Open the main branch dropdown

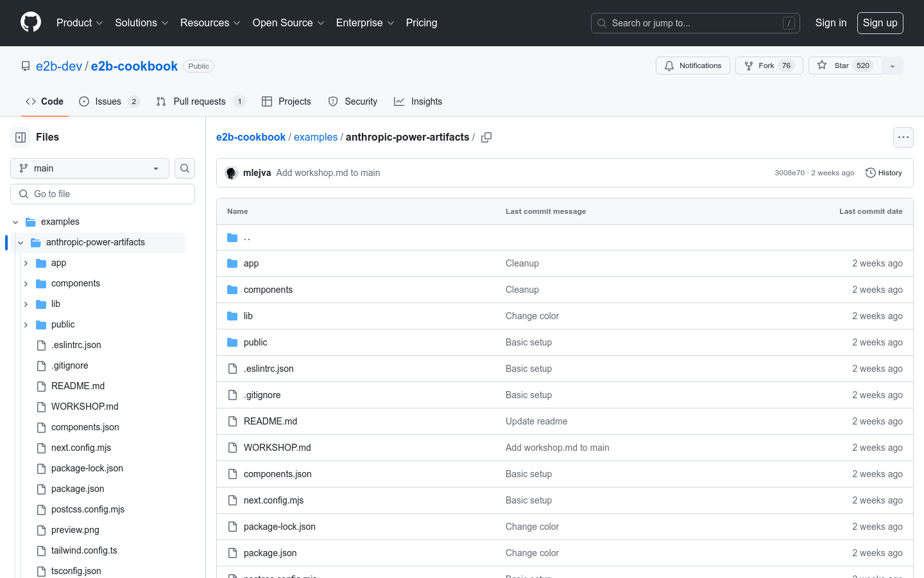[90, 168]
